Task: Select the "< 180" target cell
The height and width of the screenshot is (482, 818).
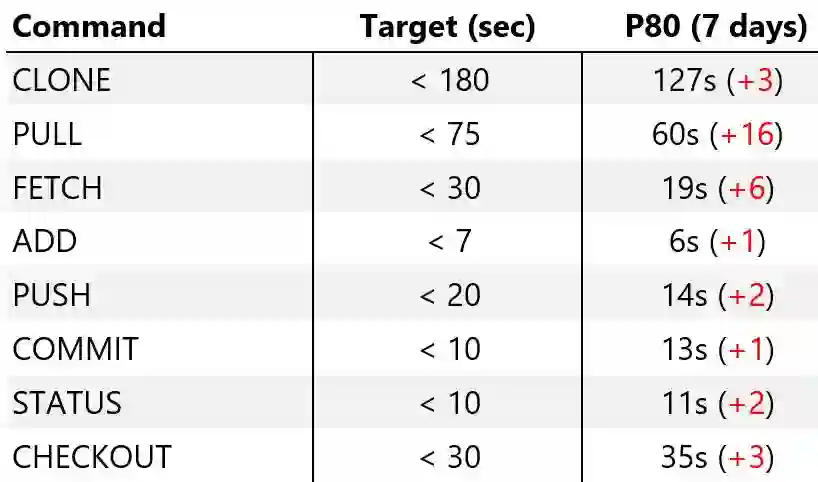Action: tap(449, 81)
